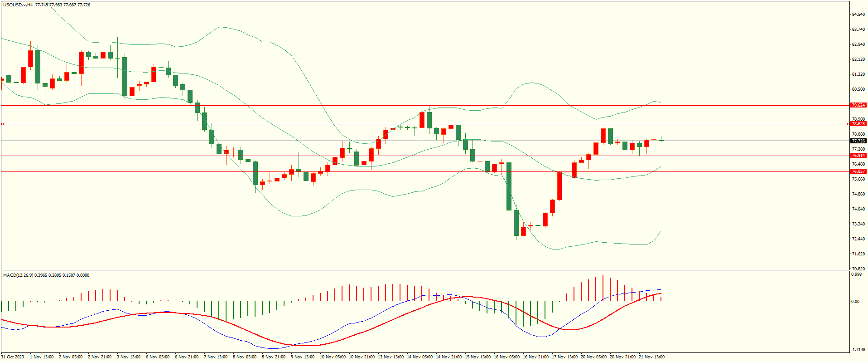Image resolution: width=868 pixels, height=362 pixels.
Task: Select the red horizontal line at 79.624
Action: (425, 105)
